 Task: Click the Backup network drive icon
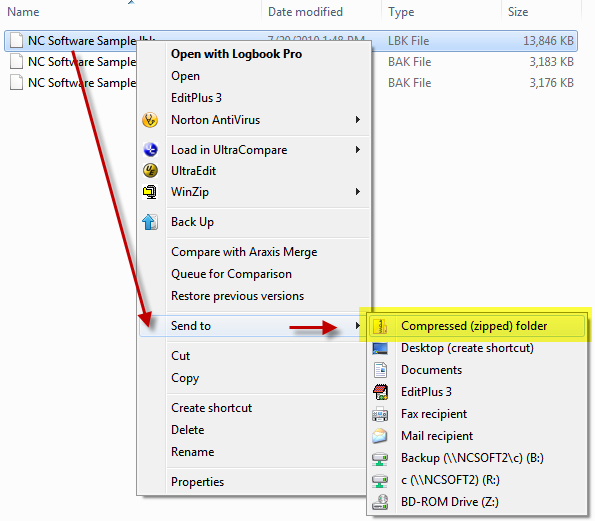tap(380, 458)
